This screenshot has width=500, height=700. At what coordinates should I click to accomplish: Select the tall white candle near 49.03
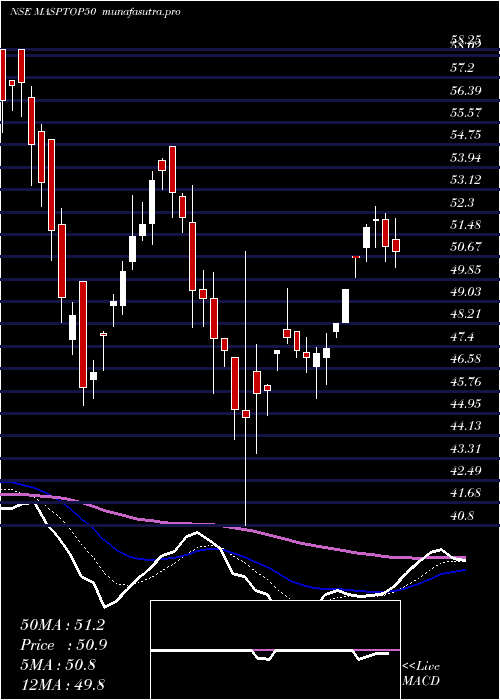pyautogui.click(x=346, y=306)
